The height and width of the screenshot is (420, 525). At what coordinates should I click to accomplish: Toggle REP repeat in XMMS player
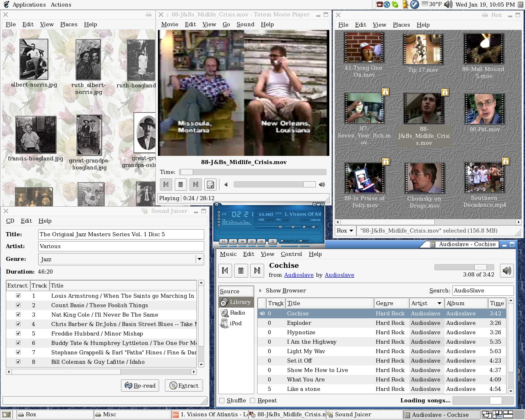point(304,241)
